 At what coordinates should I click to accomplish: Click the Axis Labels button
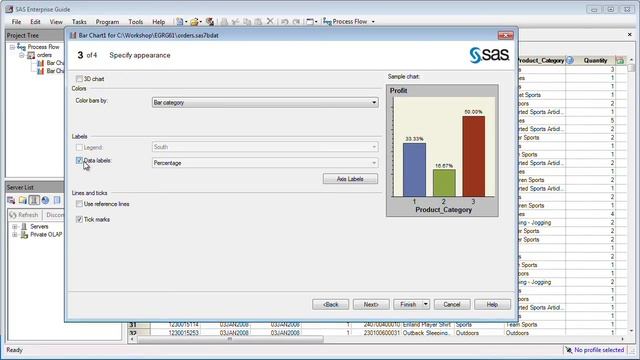[x=350, y=179]
